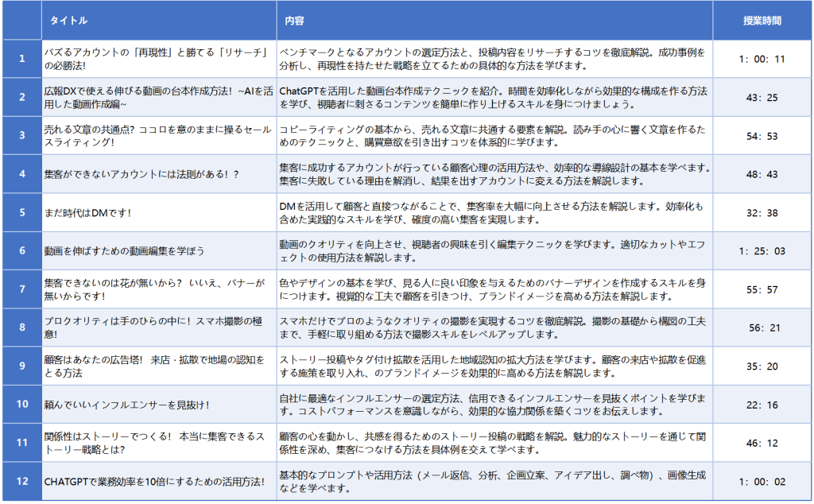The height and width of the screenshot is (504, 814).
Task: Click the title CHATGPTで業務効率を10倍にする
Action: [x=154, y=482]
